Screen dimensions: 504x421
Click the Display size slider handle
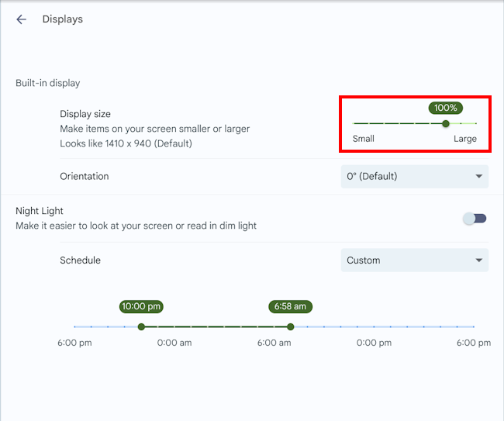[x=446, y=123]
